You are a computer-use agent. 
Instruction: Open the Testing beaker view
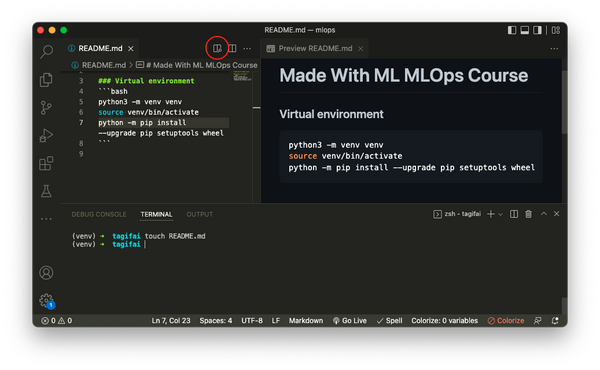coord(46,191)
